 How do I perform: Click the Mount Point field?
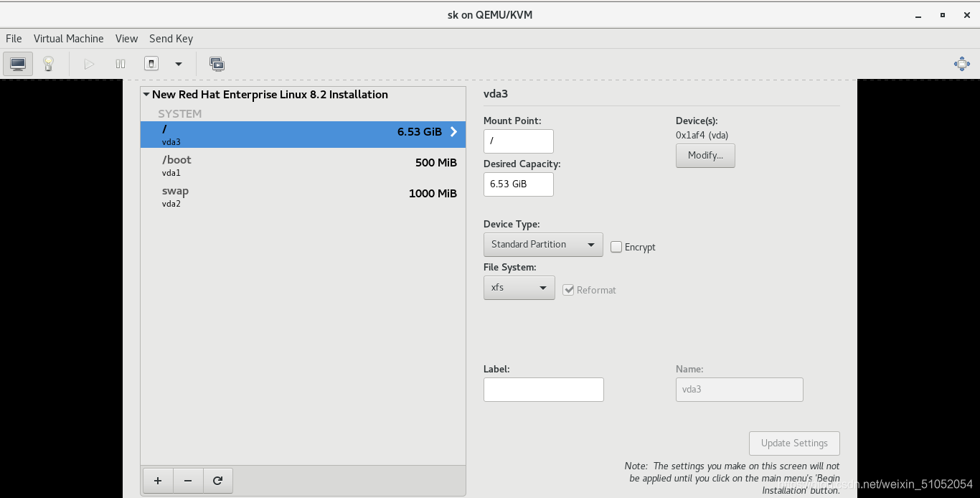click(519, 141)
